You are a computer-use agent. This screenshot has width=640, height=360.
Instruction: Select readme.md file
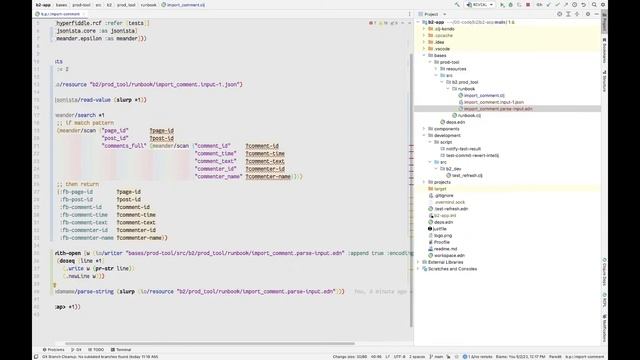(x=442, y=249)
